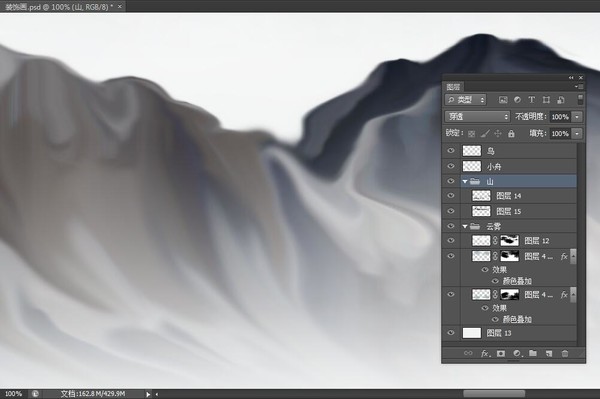Click the status bar icon next to zoom percentage
The width and height of the screenshot is (600, 399).
[x=35, y=394]
